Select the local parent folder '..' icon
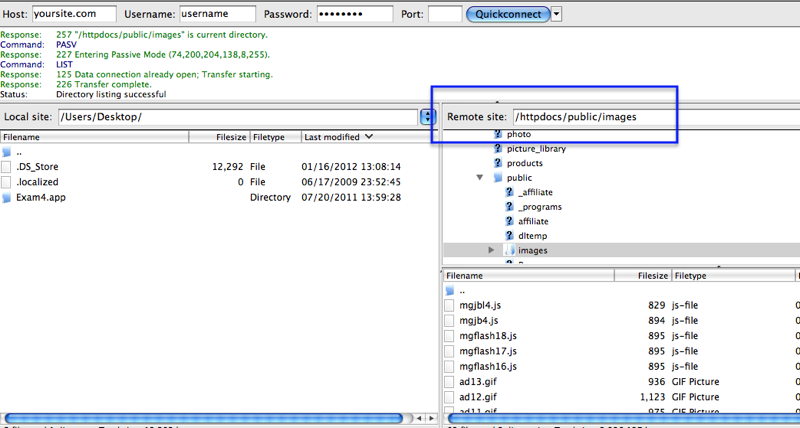 [6, 152]
